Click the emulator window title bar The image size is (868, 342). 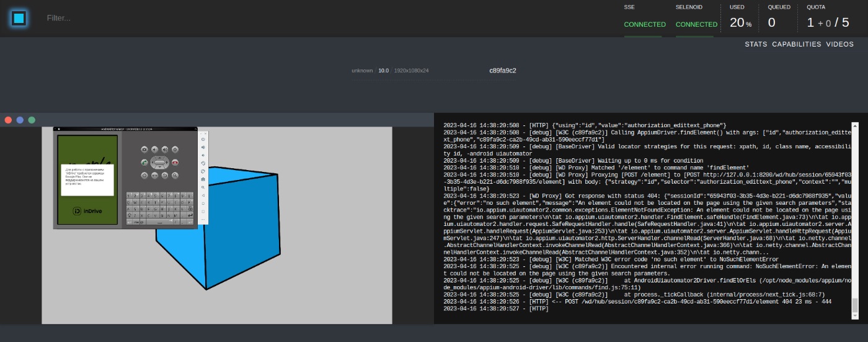tap(125, 129)
